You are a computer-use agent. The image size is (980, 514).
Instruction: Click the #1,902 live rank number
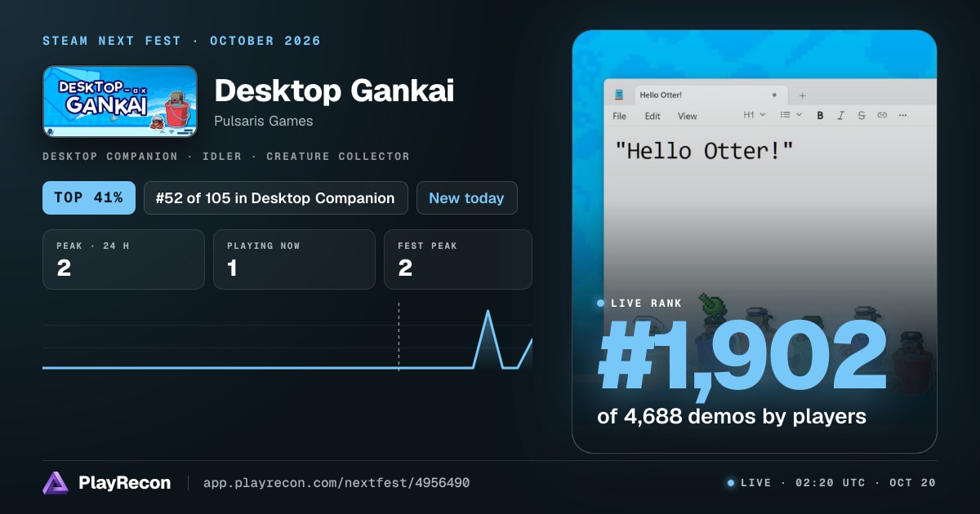(x=742, y=357)
